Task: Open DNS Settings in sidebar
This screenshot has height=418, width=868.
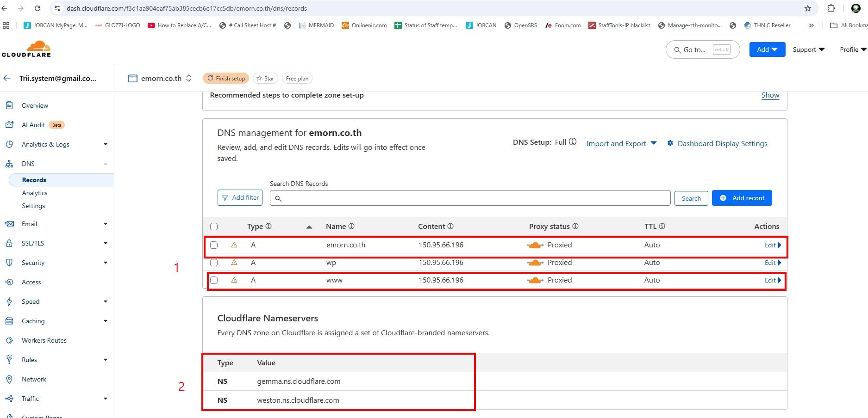Action: (x=33, y=206)
